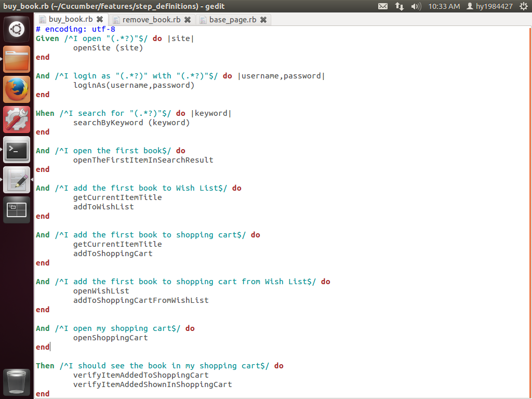This screenshot has width=532, height=399.
Task: Click the window title 'buy_book.rb' in the top bar
Action: pos(26,6)
